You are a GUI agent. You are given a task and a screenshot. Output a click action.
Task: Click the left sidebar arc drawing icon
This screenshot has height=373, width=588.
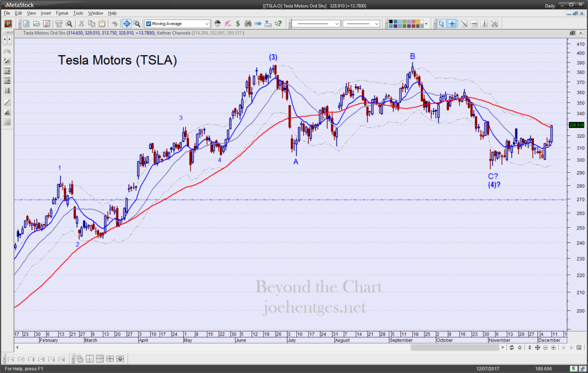click(7, 52)
